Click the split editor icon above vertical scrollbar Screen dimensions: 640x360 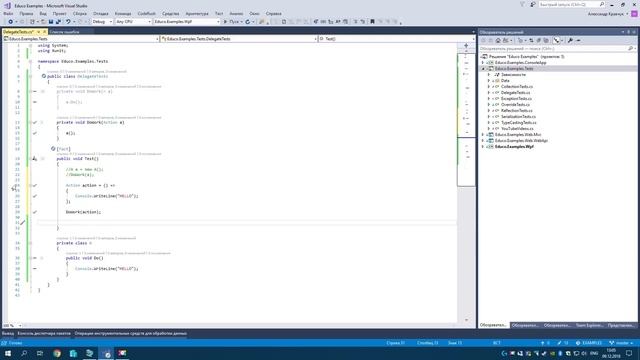pyautogui.click(x=466, y=46)
